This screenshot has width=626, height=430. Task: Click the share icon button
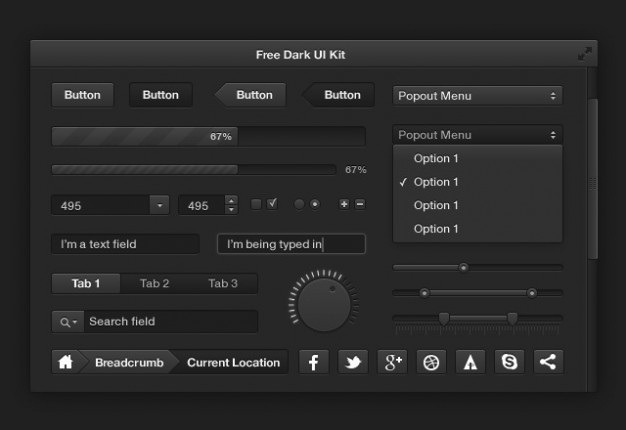pyautogui.click(x=549, y=362)
